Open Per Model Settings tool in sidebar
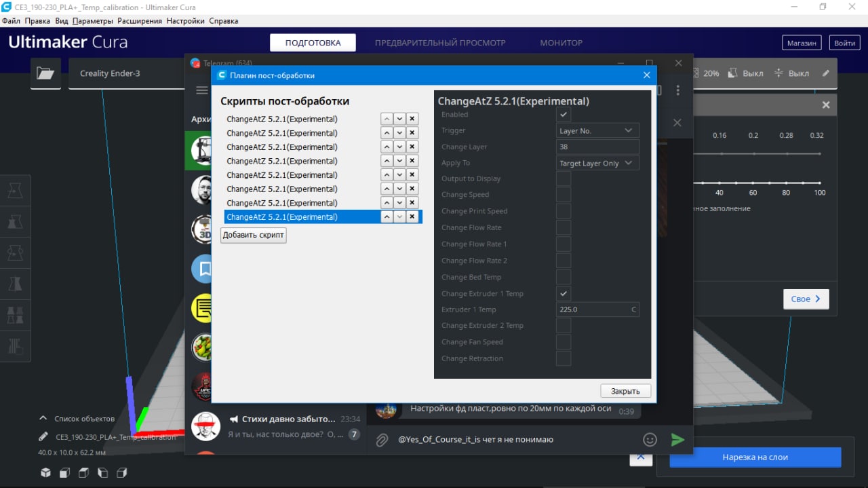This screenshot has width=868, height=488. tap(15, 315)
